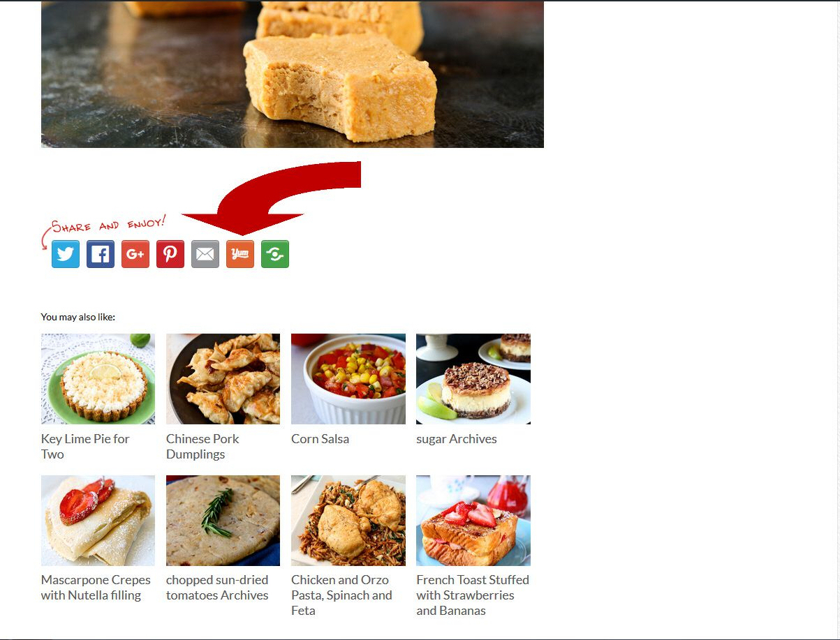The image size is (840, 640).
Task: Open the Chinese Pork Dumplings text link
Action: (202, 447)
